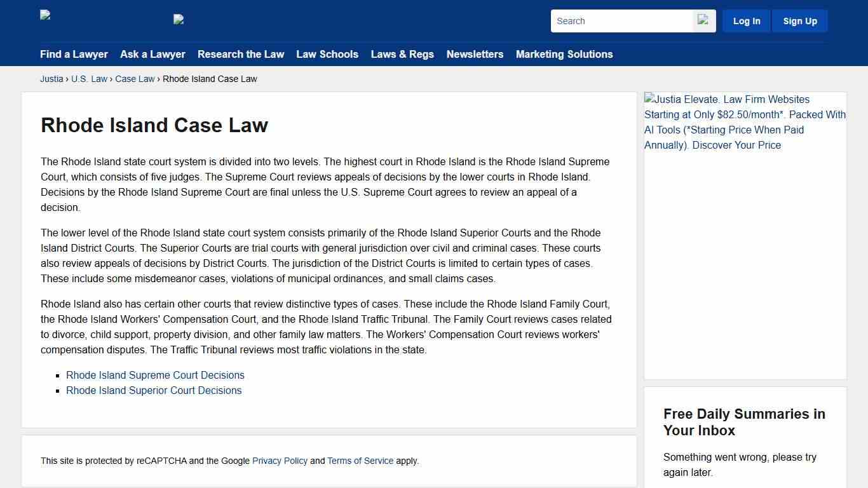This screenshot has width=868, height=488.
Task: Open the U.S. Law breadcrumb link
Action: coord(89,79)
